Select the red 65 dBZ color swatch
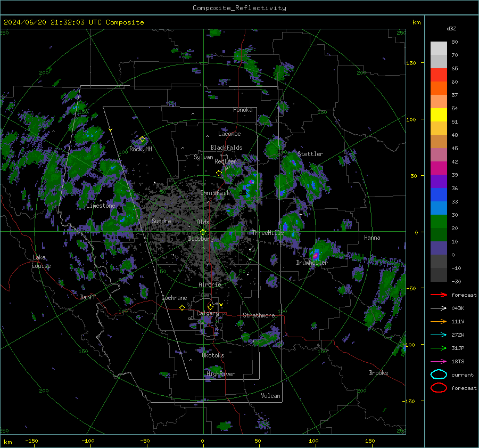This screenshot has width=479, height=448. click(439, 75)
